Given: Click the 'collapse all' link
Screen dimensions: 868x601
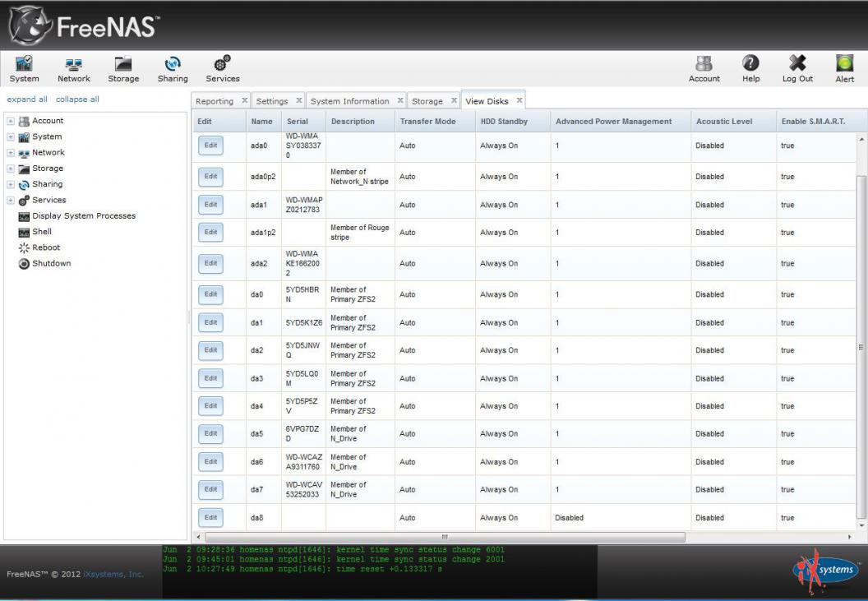Looking at the screenshot, I should 77,99.
